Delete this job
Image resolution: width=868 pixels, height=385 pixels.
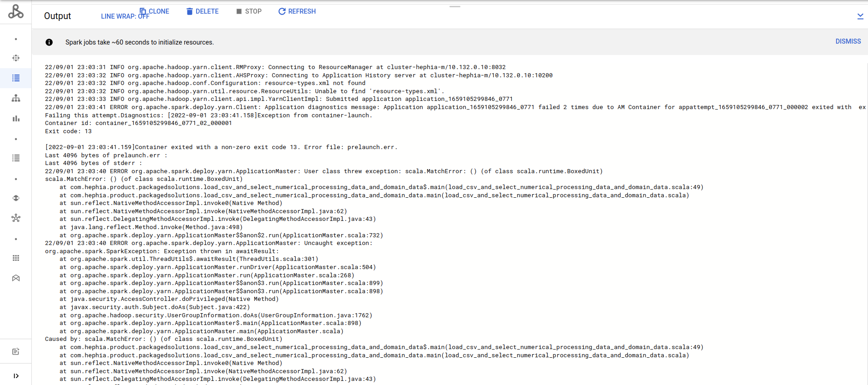point(202,11)
